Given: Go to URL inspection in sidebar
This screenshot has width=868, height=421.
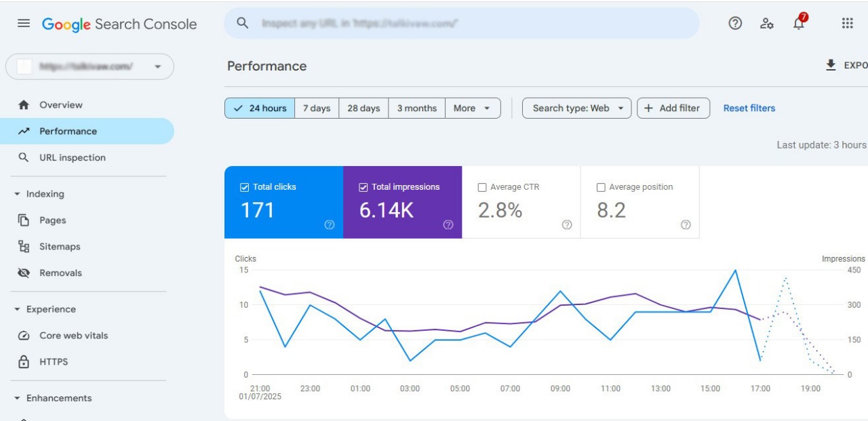Looking at the screenshot, I should click(72, 158).
